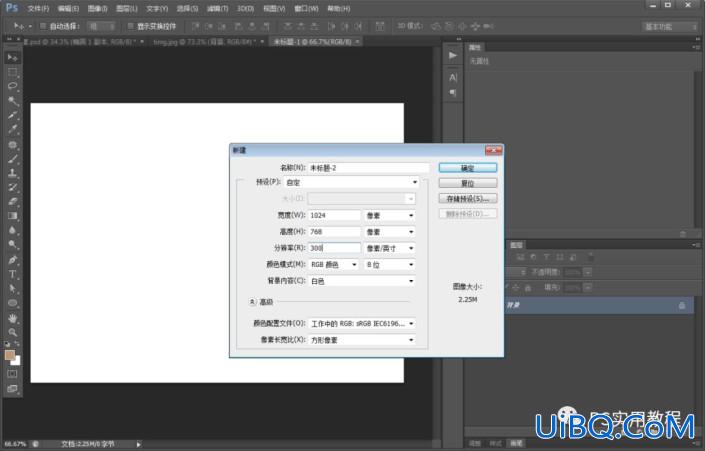This screenshot has height=451, width=705.
Task: Click the 名称 field containing 未标题-2
Action: 368,168
